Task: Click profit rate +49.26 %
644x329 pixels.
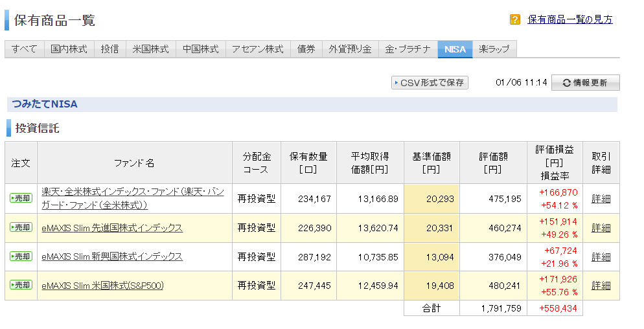Action: coord(559,234)
